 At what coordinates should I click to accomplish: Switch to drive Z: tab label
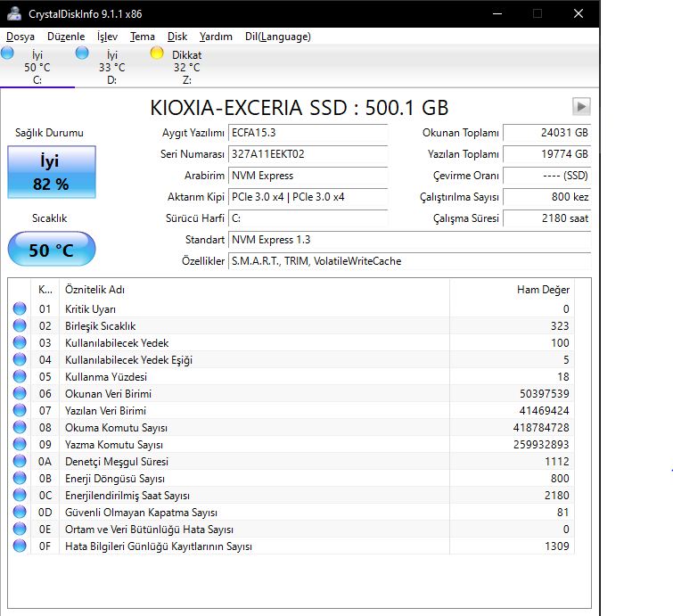[186, 80]
